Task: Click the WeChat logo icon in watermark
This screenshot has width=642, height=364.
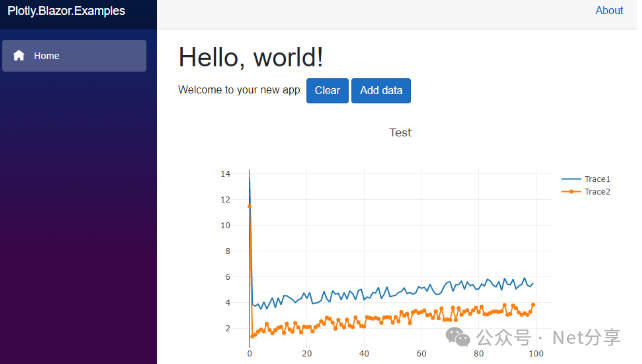Action: pyautogui.click(x=458, y=337)
